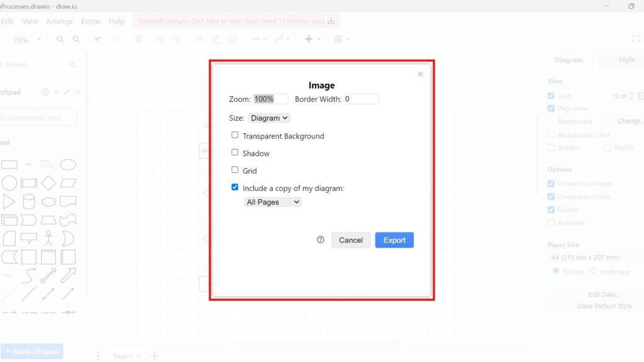The image size is (644, 362).
Task: Click the fullscreen icon at top right
Action: click(x=636, y=39)
